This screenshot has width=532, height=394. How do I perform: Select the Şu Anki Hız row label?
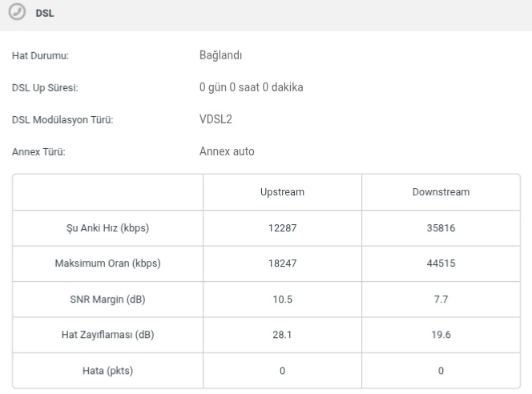[107, 228]
